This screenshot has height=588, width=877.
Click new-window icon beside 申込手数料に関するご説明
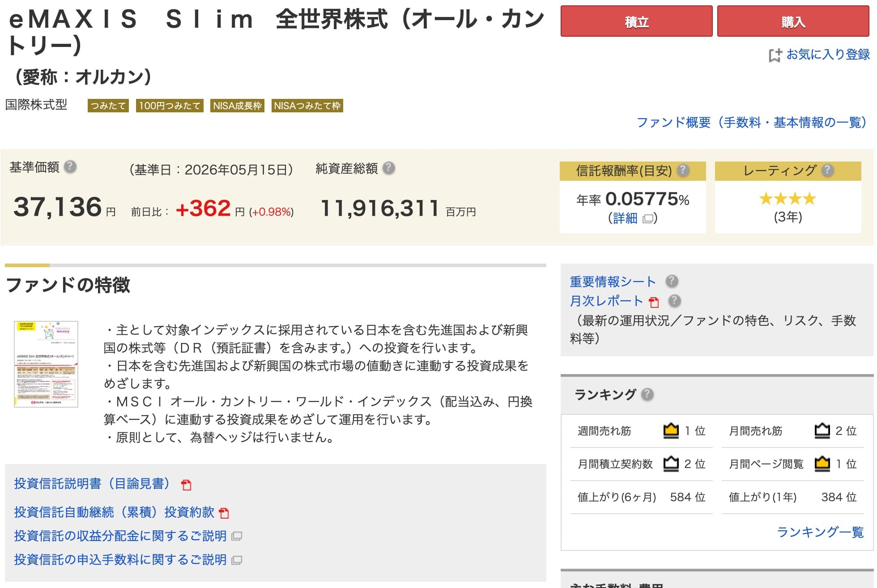[x=237, y=560]
